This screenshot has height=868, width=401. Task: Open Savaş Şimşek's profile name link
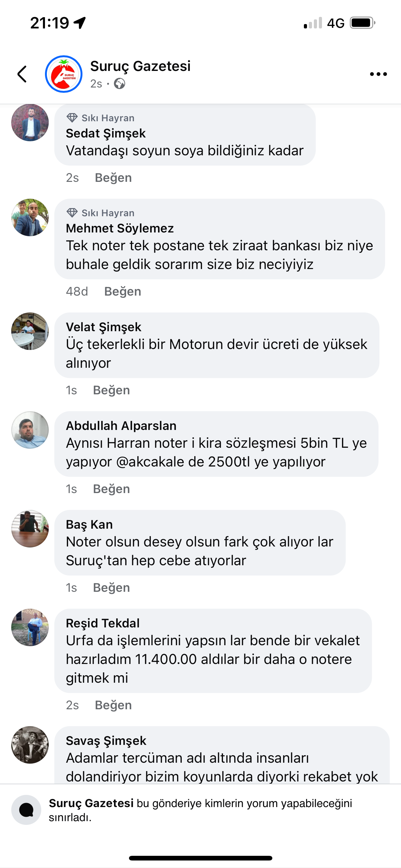(106, 741)
